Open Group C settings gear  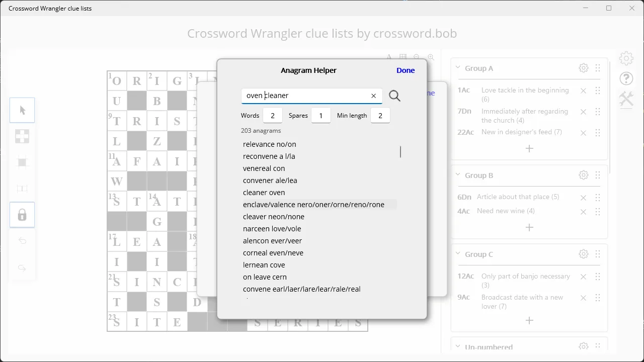(584, 254)
